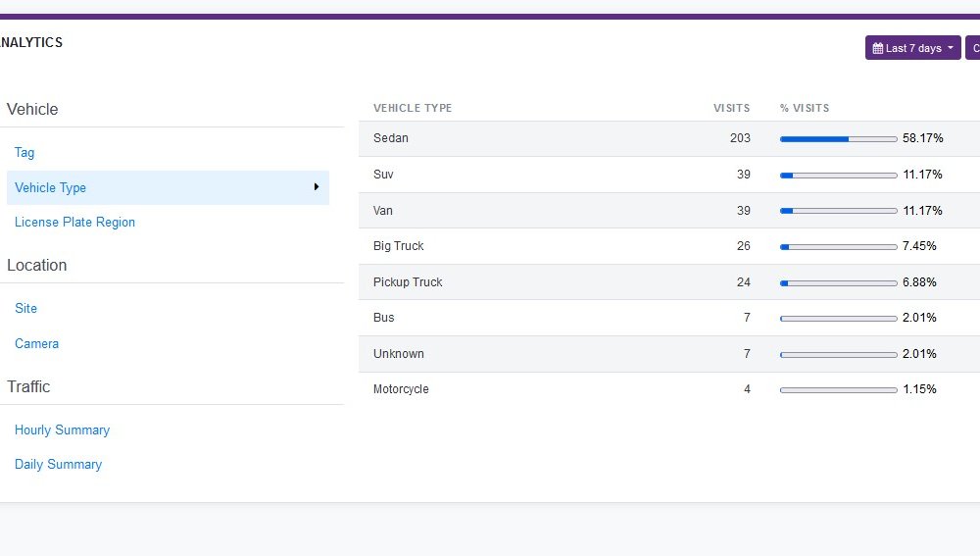View the Daily Summary traffic report
Screen dimensions: 980x556
pyautogui.click(x=58, y=465)
